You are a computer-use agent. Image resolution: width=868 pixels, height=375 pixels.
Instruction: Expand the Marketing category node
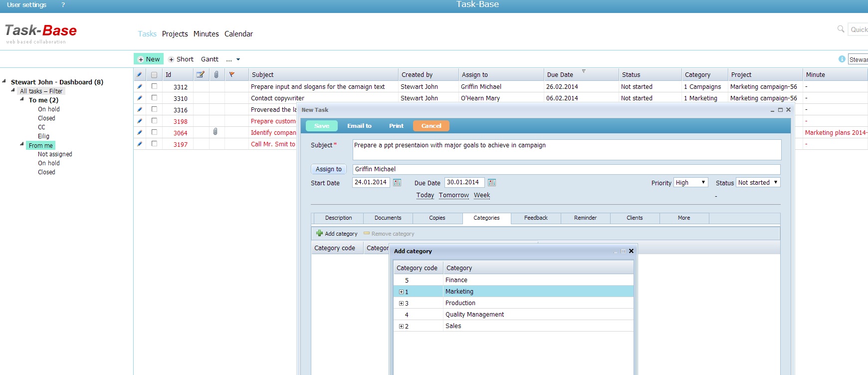click(x=401, y=292)
